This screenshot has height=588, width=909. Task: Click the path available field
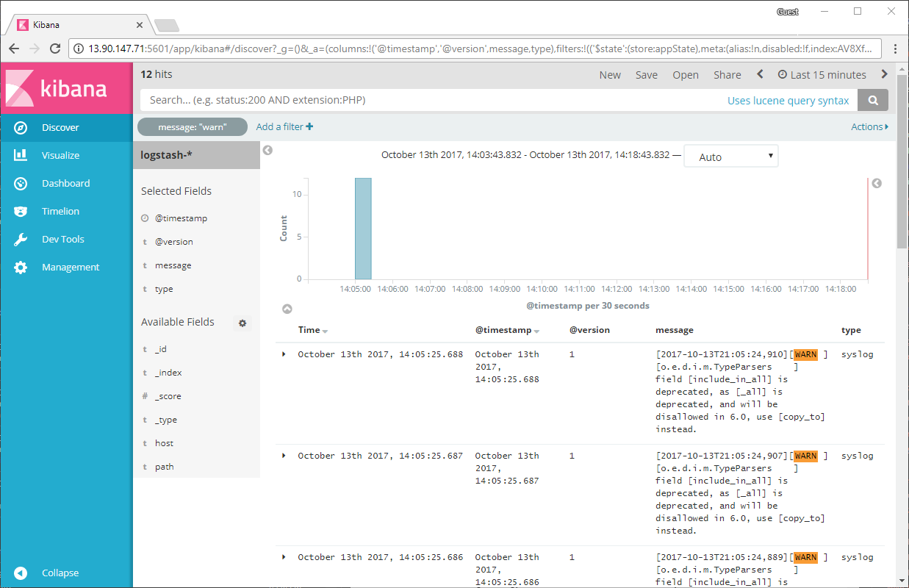point(164,467)
